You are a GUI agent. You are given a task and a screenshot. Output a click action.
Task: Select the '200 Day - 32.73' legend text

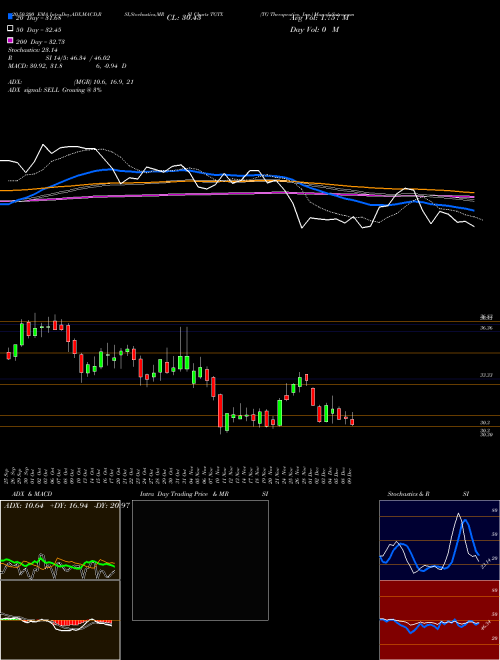coord(40,42)
